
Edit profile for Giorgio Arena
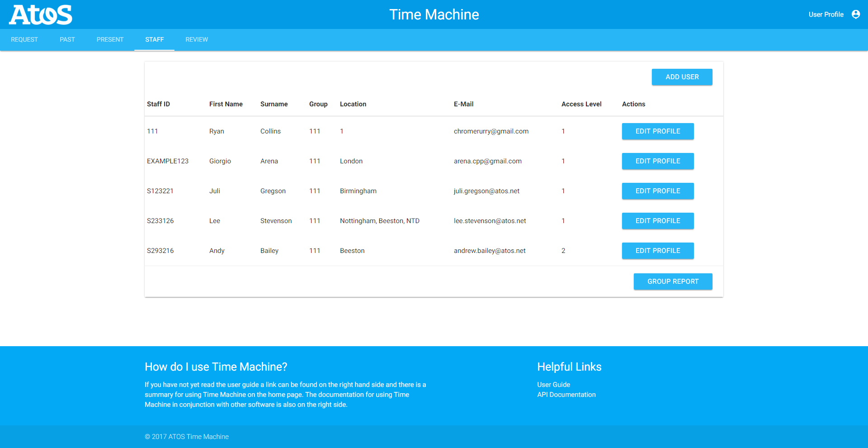pos(657,161)
